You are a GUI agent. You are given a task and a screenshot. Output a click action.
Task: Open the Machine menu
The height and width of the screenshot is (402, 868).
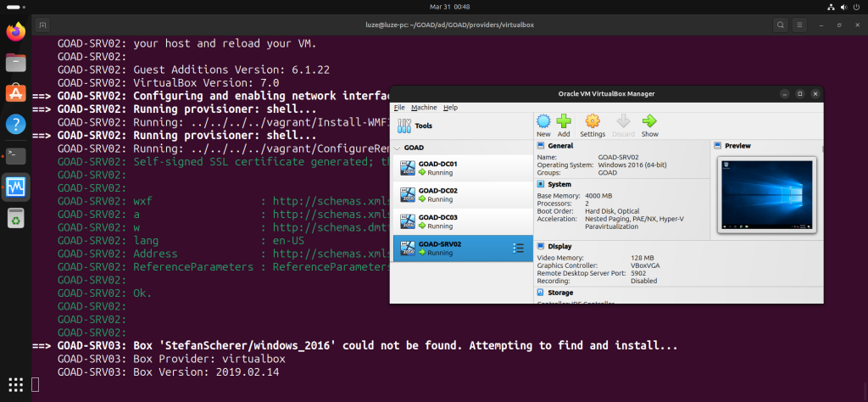pos(424,108)
